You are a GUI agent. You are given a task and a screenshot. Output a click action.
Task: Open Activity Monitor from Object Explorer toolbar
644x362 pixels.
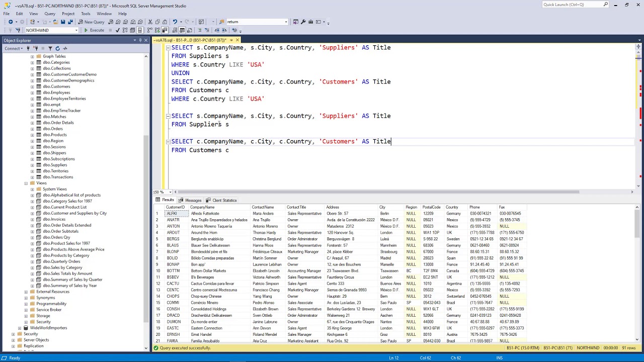click(x=65, y=48)
